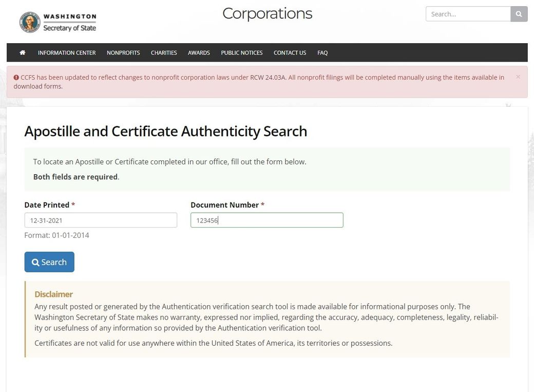Click the Corporations page title

[267, 14]
